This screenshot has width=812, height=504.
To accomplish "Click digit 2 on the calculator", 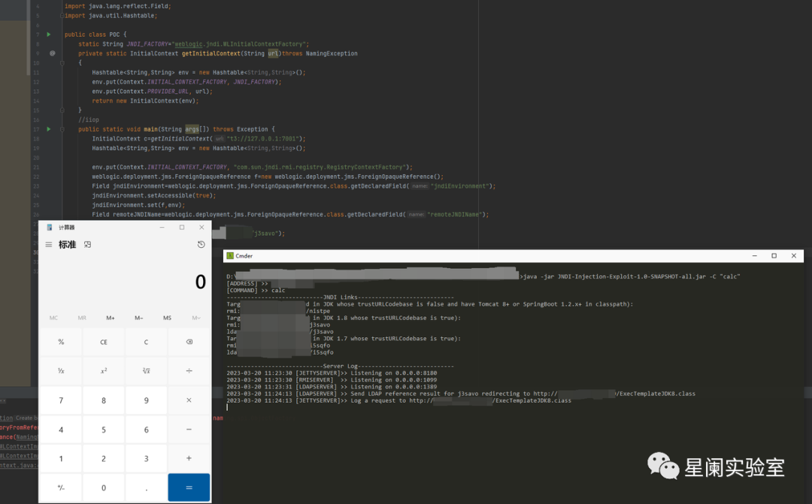I will pyautogui.click(x=104, y=458).
